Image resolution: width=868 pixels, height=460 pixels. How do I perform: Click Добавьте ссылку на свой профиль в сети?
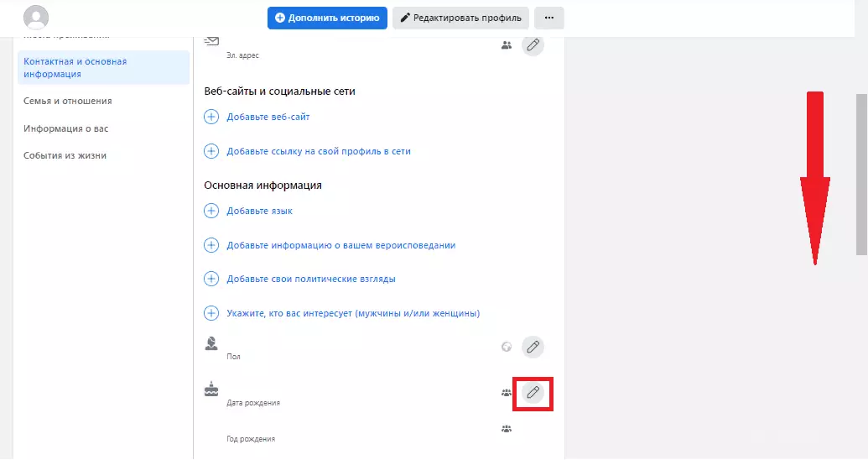[x=319, y=151]
